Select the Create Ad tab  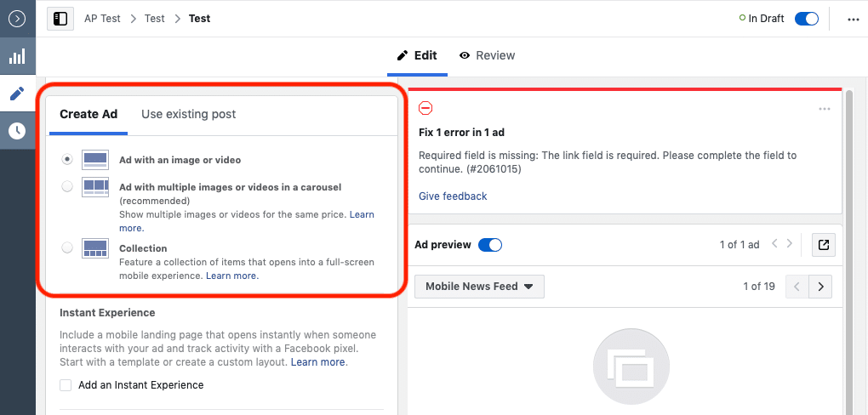[x=89, y=115]
